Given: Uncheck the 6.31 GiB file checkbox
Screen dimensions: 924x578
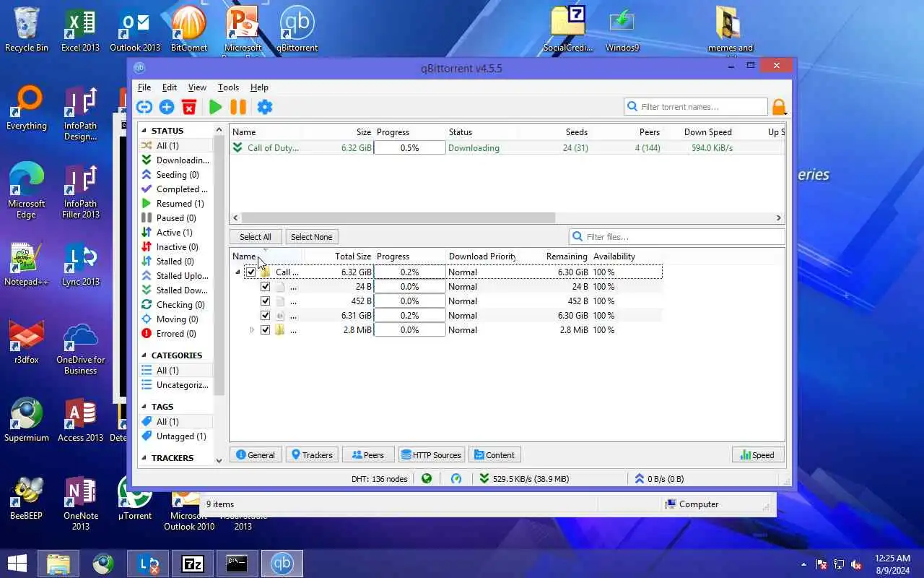Looking at the screenshot, I should click(x=265, y=316).
